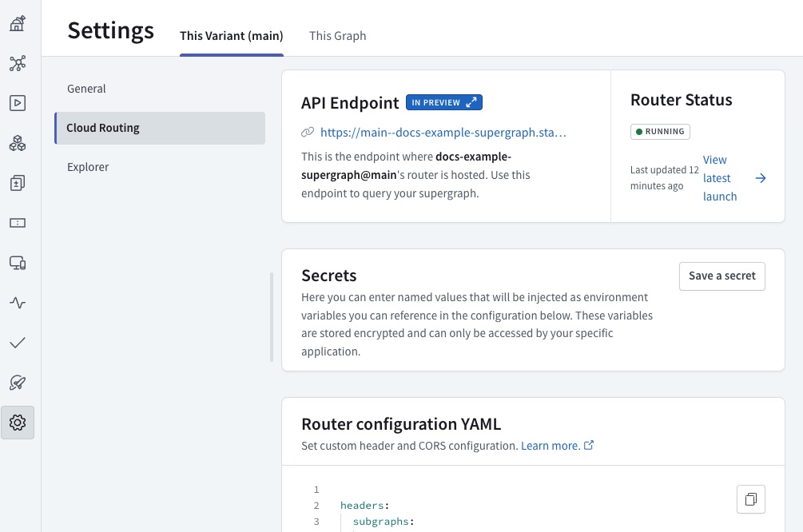Open the API endpoint URL link
The width and height of the screenshot is (803, 532).
443,133
